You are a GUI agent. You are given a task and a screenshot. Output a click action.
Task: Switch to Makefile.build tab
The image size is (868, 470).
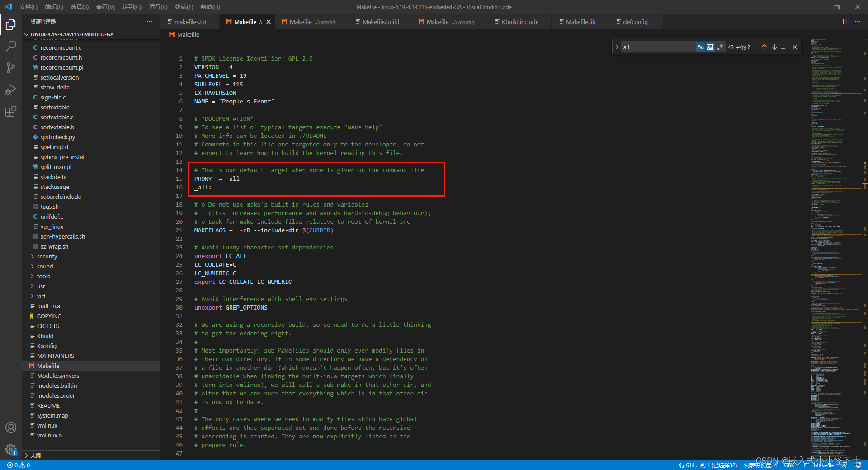click(x=380, y=22)
